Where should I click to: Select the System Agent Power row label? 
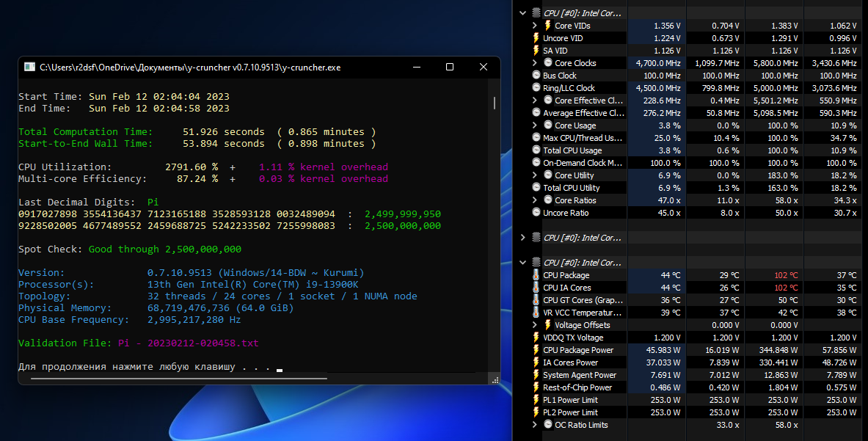tap(580, 375)
